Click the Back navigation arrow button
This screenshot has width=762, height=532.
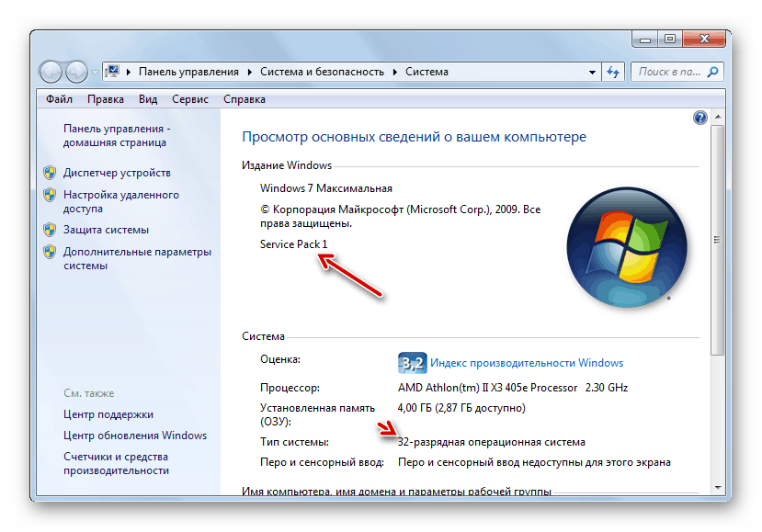[51, 73]
